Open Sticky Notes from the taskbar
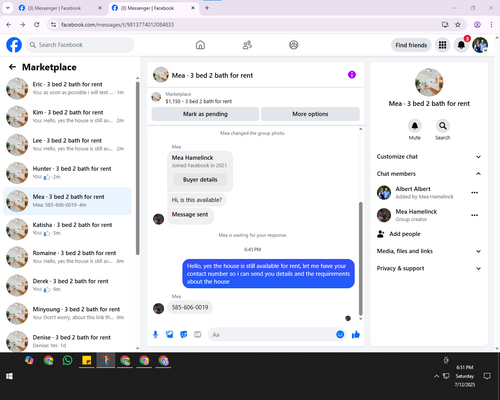The image size is (500, 400). [x=87, y=360]
